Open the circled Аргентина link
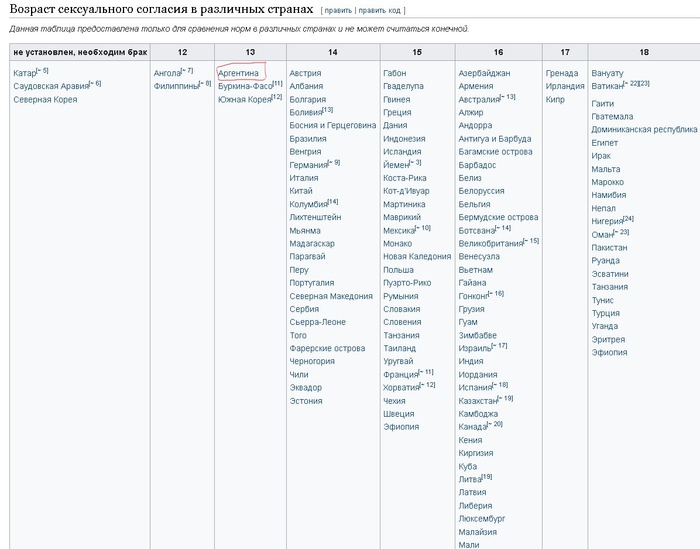This screenshot has width=700, height=549. (x=238, y=73)
